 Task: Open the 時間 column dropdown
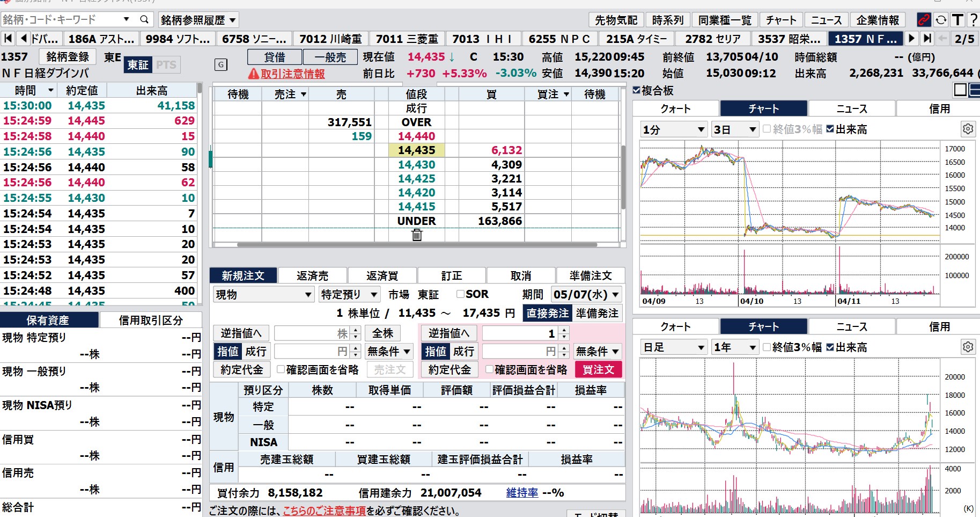51,90
